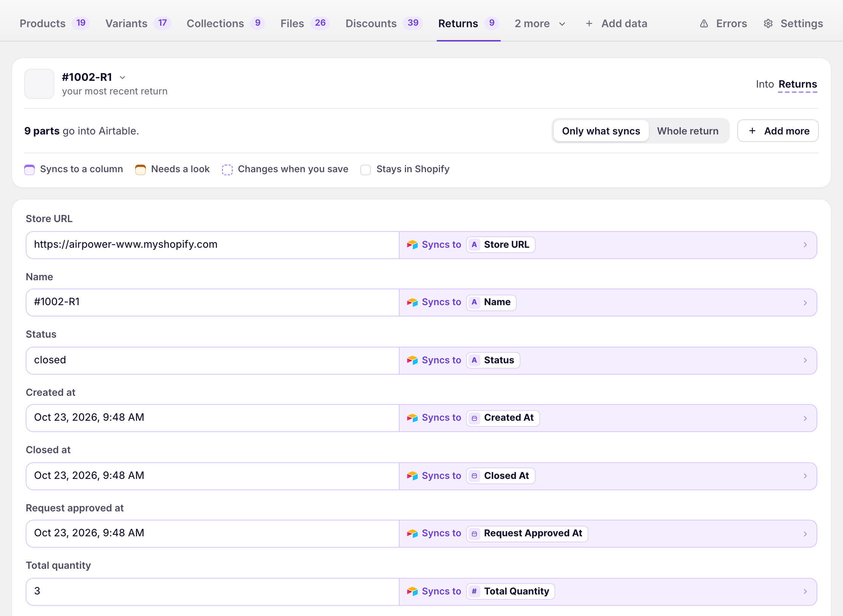Expand the Closed At sync mapping chevron
This screenshot has width=843, height=616.
[805, 476]
